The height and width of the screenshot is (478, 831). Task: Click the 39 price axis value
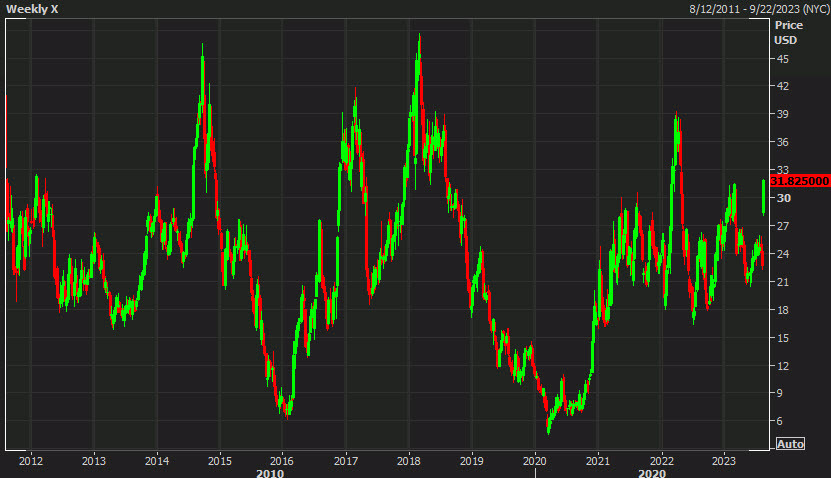pyautogui.click(x=783, y=114)
